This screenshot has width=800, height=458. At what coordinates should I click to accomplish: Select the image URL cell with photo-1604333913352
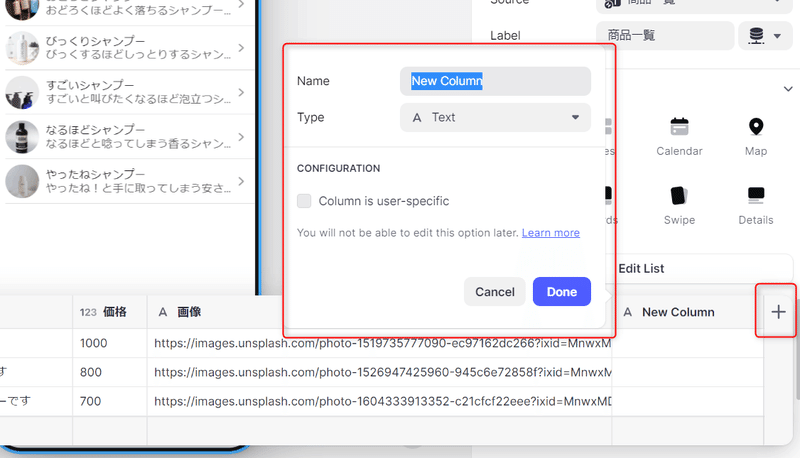[x=380, y=401]
